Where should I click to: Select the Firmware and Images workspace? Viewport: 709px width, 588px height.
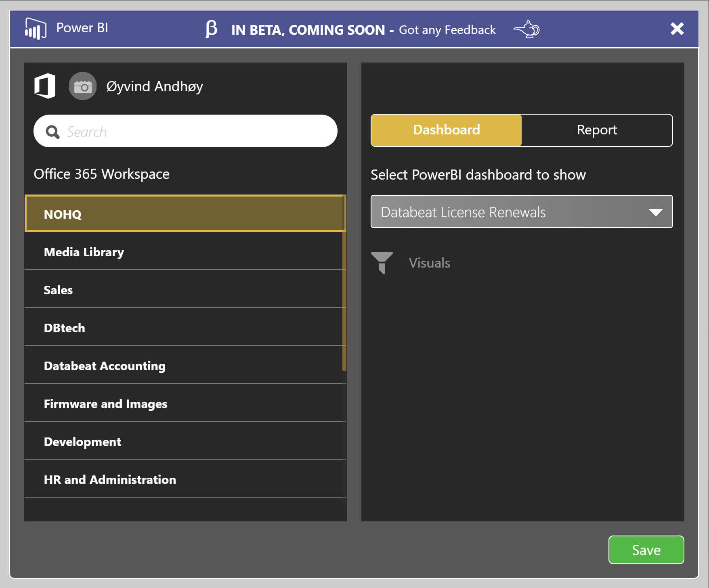click(185, 404)
